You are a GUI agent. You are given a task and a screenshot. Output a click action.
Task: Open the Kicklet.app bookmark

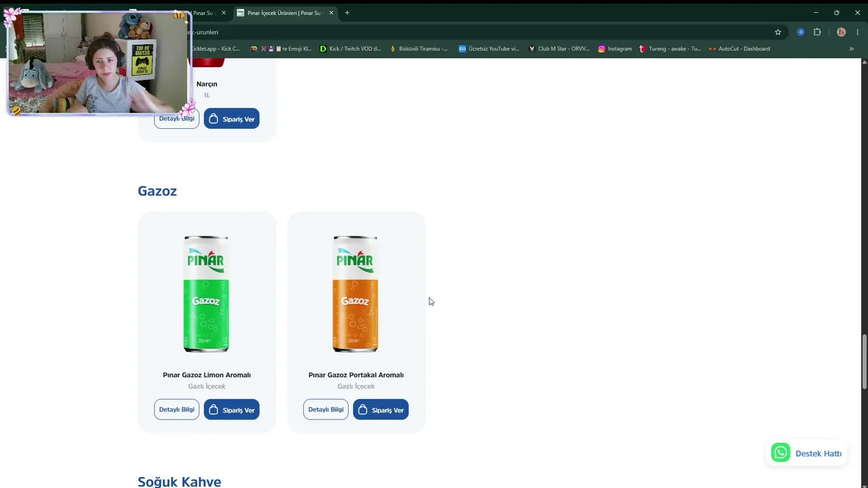[215, 49]
